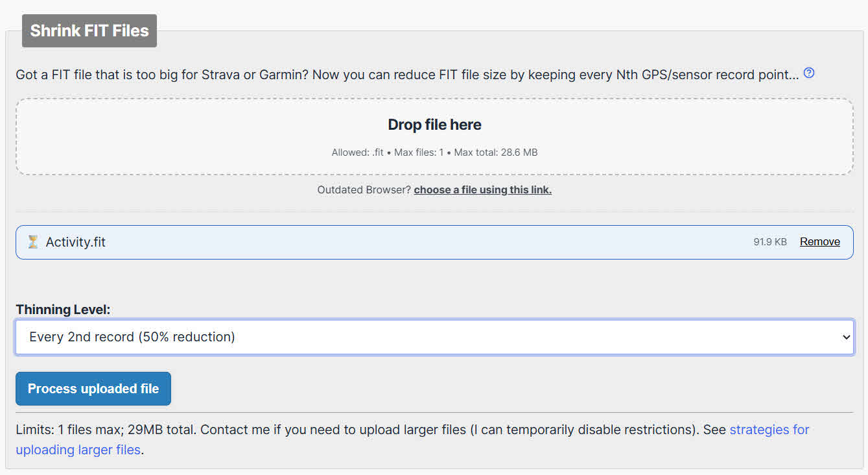Click the help question mark icon
The image size is (868, 475).
point(808,73)
